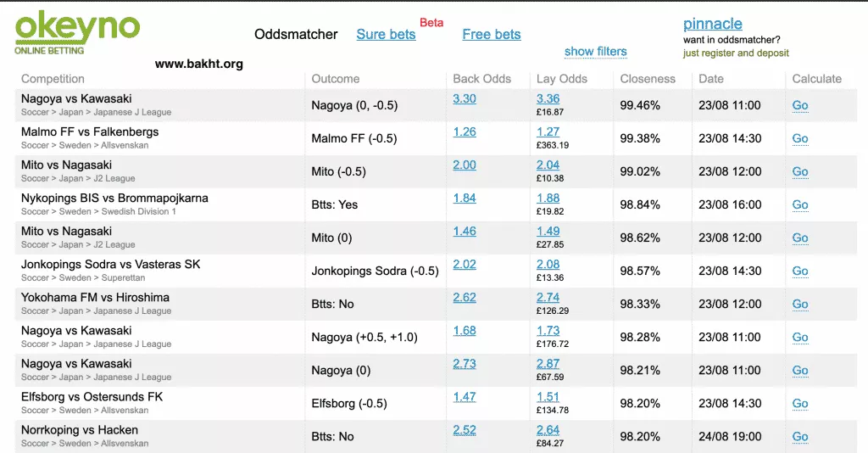Open Go calculator for Yokohama FM vs Hiroshima
The height and width of the screenshot is (453, 868).
click(799, 305)
